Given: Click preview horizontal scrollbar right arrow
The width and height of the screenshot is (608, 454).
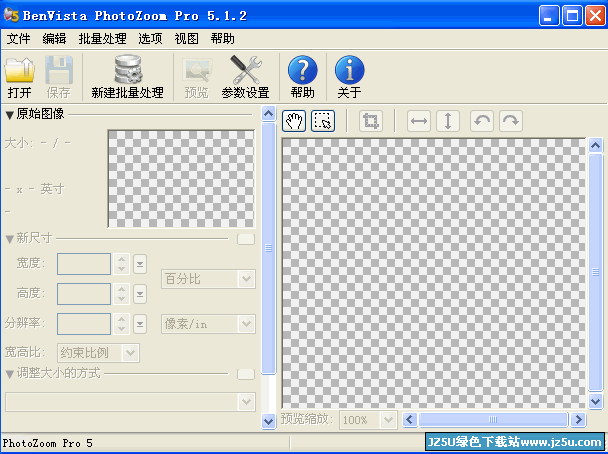Looking at the screenshot, I should [578, 419].
